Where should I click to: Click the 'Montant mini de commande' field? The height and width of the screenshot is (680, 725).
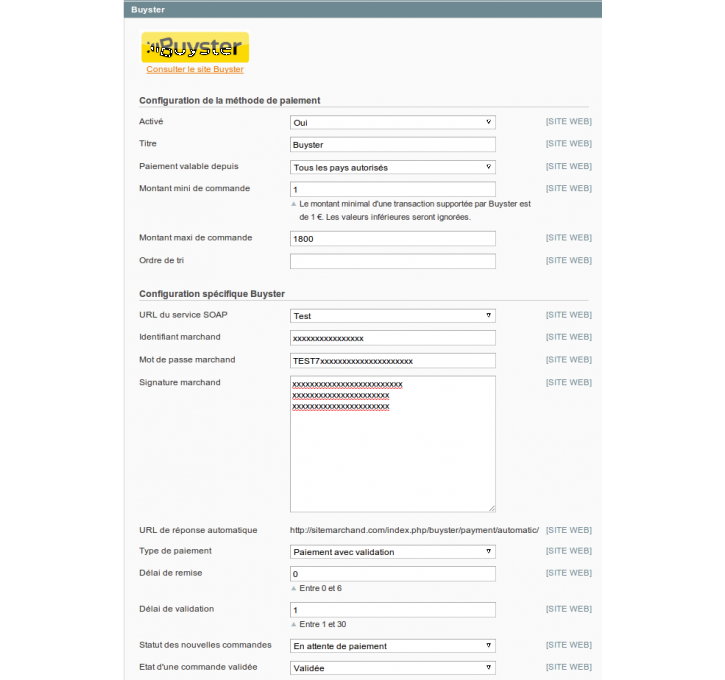[393, 189]
